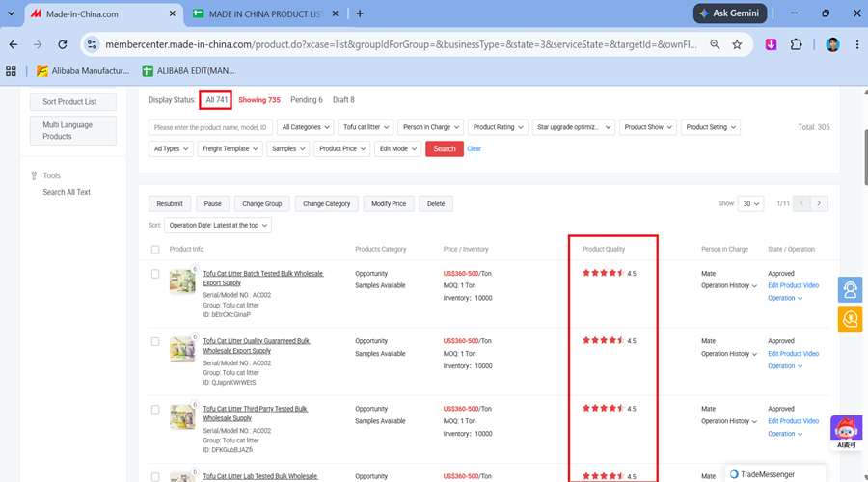Go to the previous page arrow
This screenshot has width=868, height=482.
tap(801, 203)
